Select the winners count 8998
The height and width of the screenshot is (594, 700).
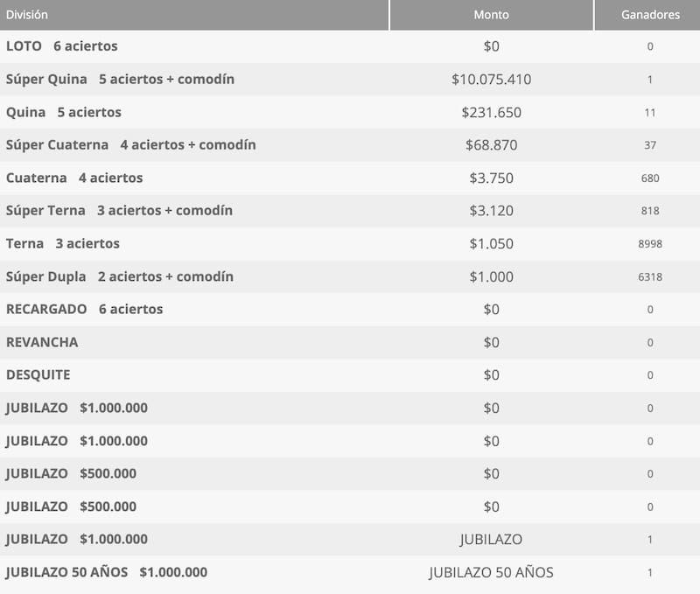coord(649,244)
